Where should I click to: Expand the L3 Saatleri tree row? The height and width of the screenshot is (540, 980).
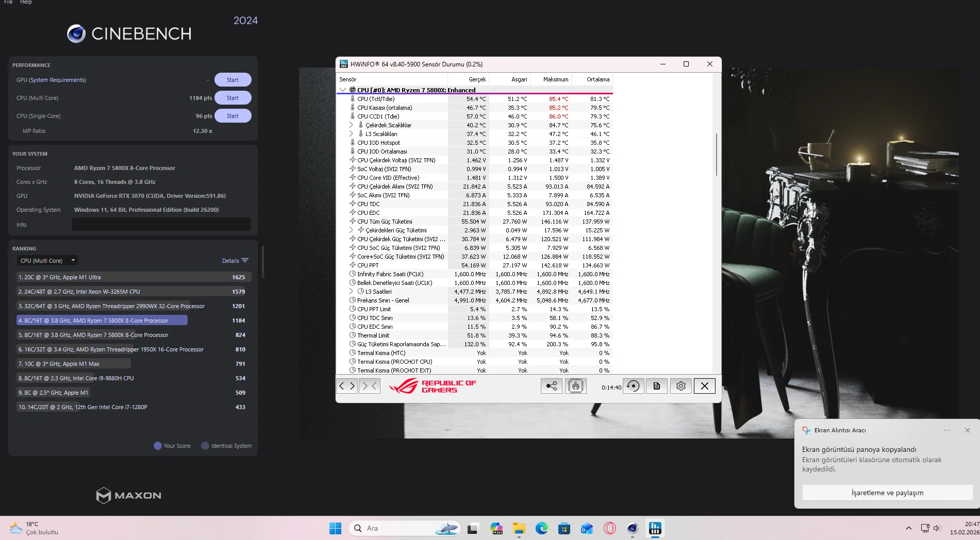coord(351,292)
